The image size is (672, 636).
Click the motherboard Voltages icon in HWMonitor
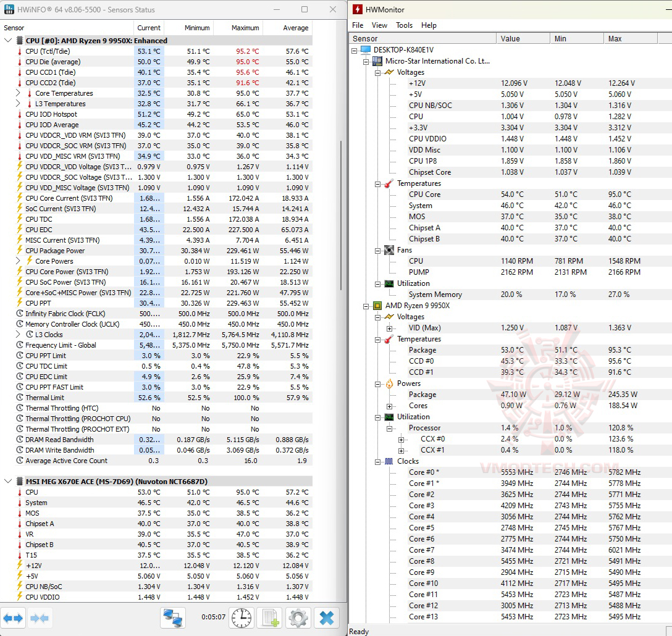pyautogui.click(x=389, y=72)
